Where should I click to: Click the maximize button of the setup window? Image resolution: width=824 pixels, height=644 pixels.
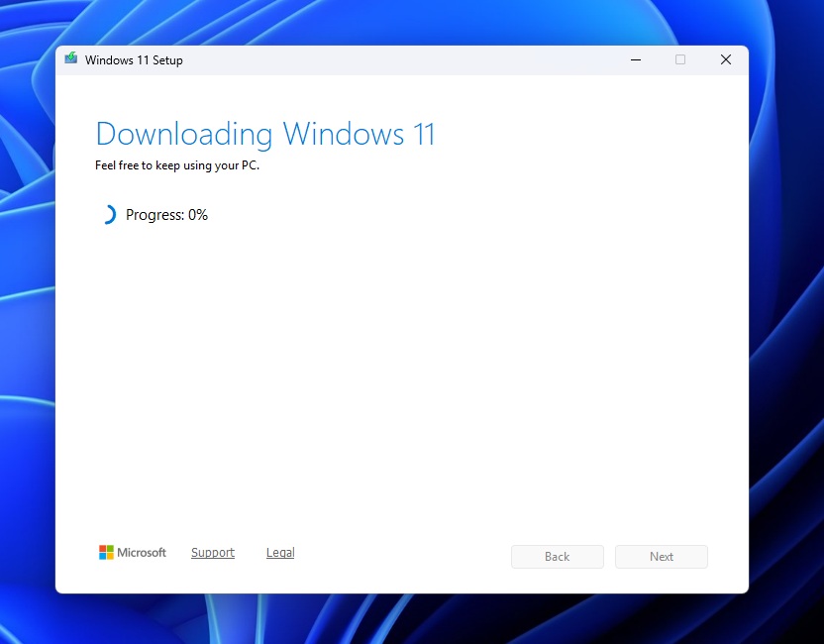point(680,59)
